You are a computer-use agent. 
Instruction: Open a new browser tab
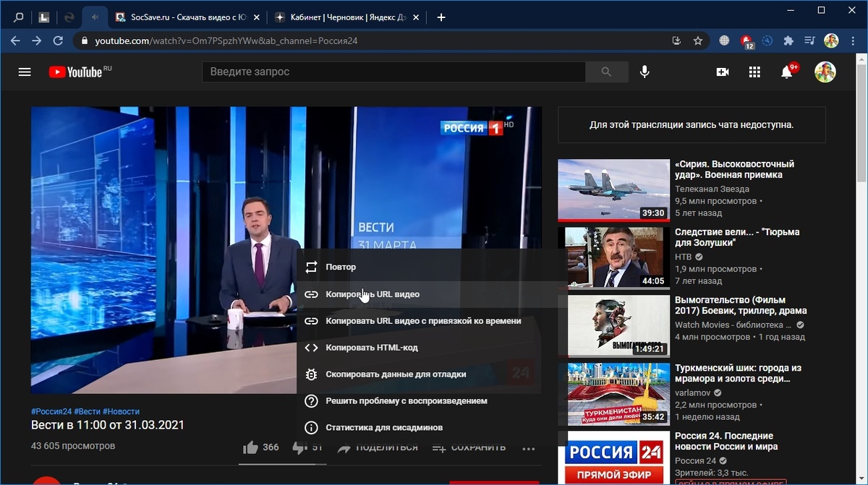(x=441, y=17)
